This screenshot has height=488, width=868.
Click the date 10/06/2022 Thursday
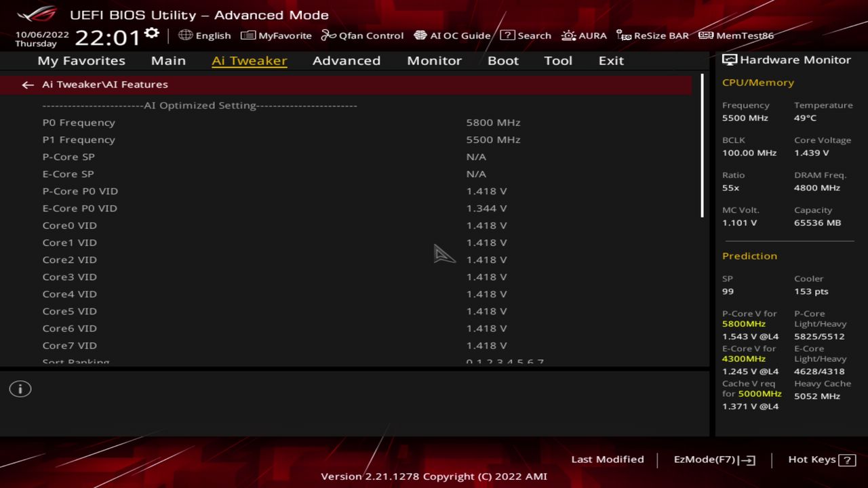point(42,39)
